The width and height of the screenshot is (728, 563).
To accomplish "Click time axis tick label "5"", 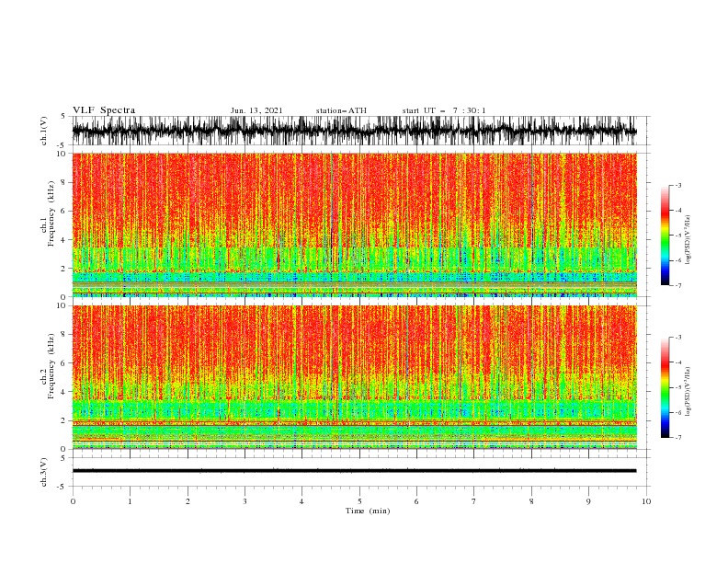I will pyautogui.click(x=359, y=501).
